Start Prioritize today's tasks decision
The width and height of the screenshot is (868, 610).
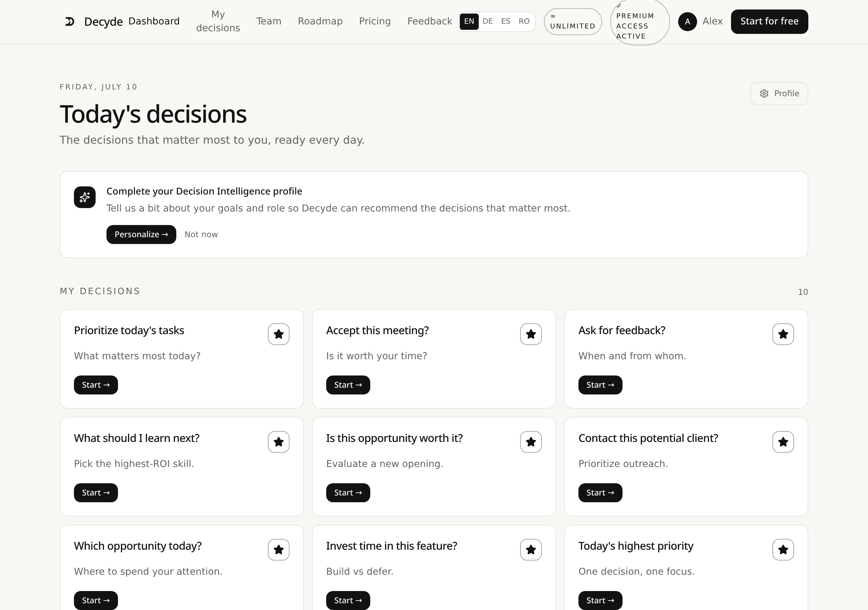click(96, 385)
